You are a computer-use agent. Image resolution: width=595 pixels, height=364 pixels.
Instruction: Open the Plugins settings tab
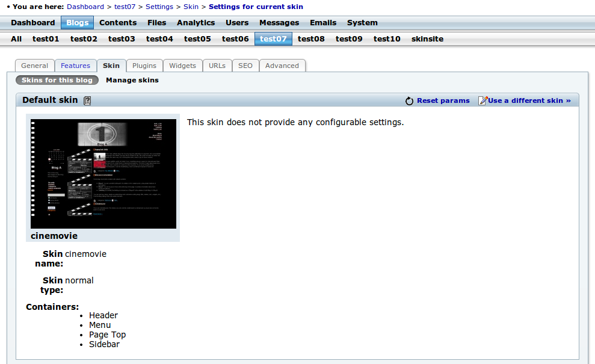tap(144, 66)
